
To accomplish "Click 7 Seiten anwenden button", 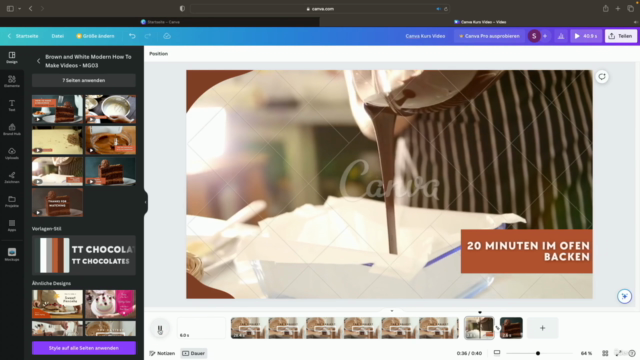I will pos(84,80).
